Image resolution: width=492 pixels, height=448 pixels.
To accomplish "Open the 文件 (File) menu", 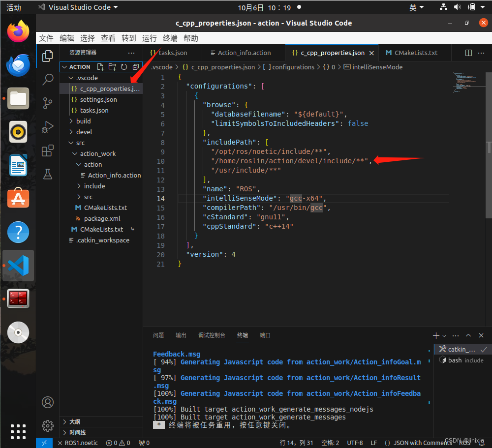I will 46,38.
